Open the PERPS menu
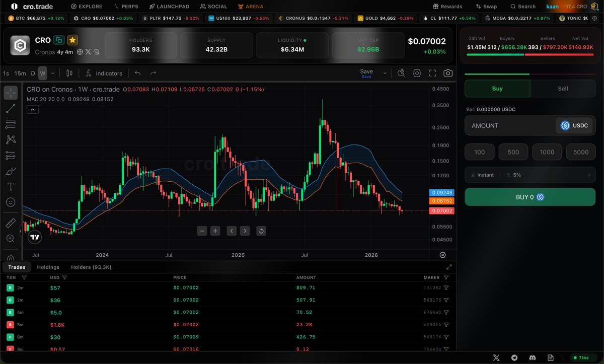Viewport: 604px width, 364px height. [x=126, y=7]
